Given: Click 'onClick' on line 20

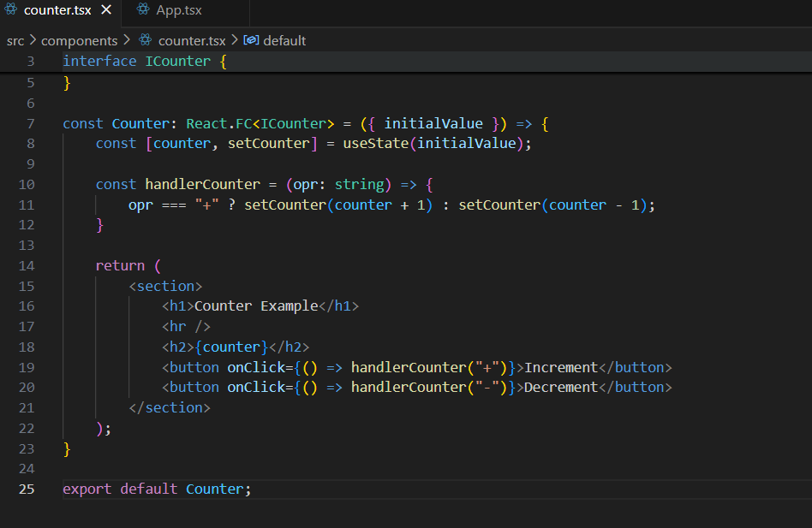Looking at the screenshot, I should 256,388.
